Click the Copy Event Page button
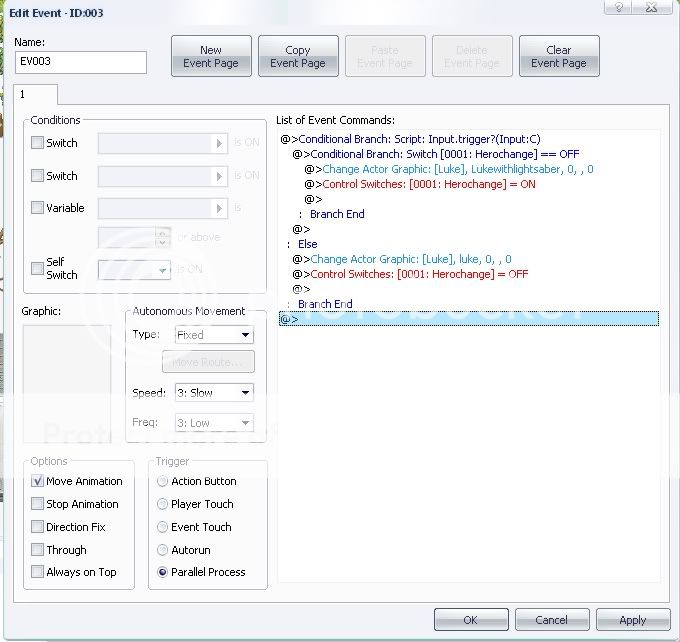The width and height of the screenshot is (680, 642). point(298,57)
